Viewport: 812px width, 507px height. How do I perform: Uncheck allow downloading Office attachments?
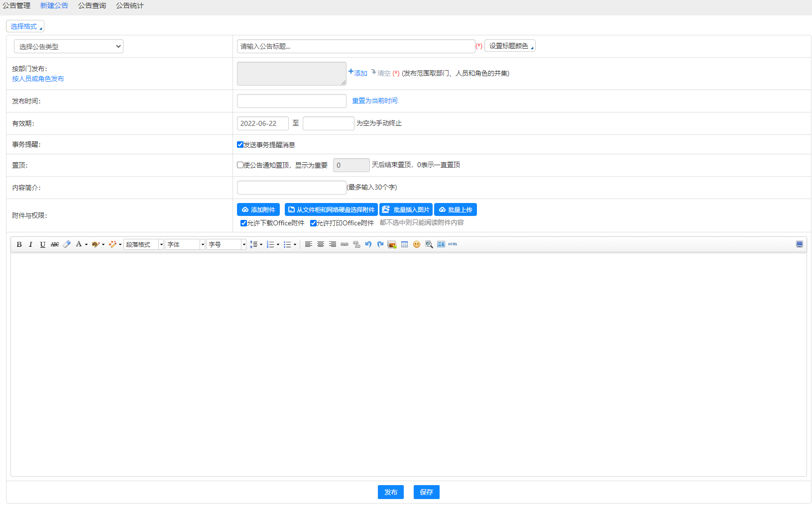pyautogui.click(x=244, y=223)
